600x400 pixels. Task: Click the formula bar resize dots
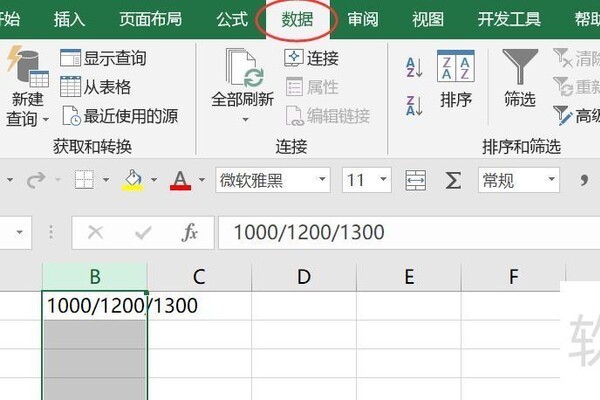(x=51, y=232)
